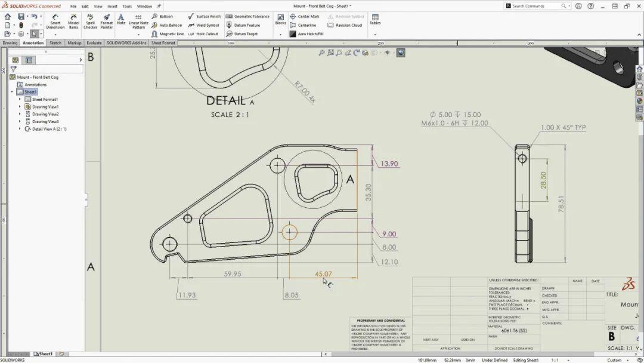Add a Hole Callout
This screenshot has width=644, height=363.
pyautogui.click(x=206, y=34)
